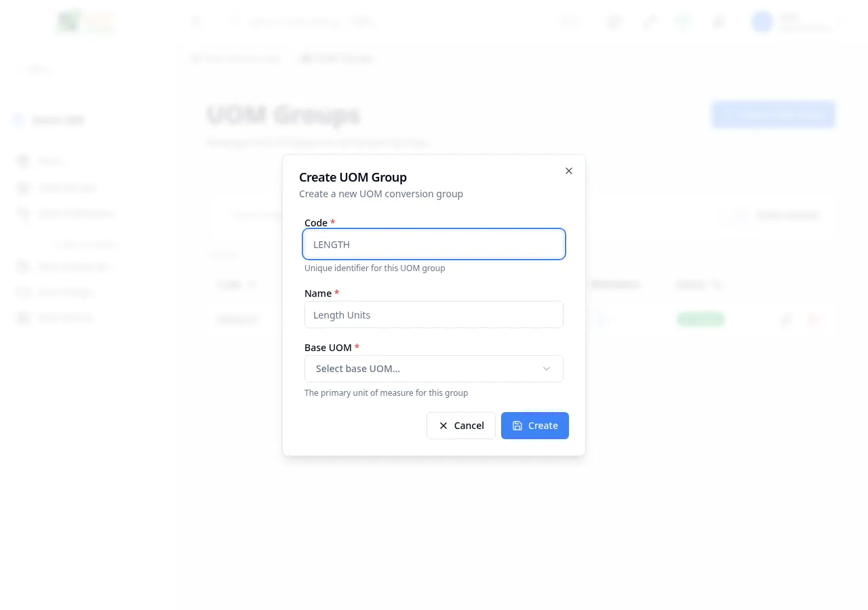The image size is (868, 610).
Task: Click the pencil icon in the top bar
Action: 649,22
